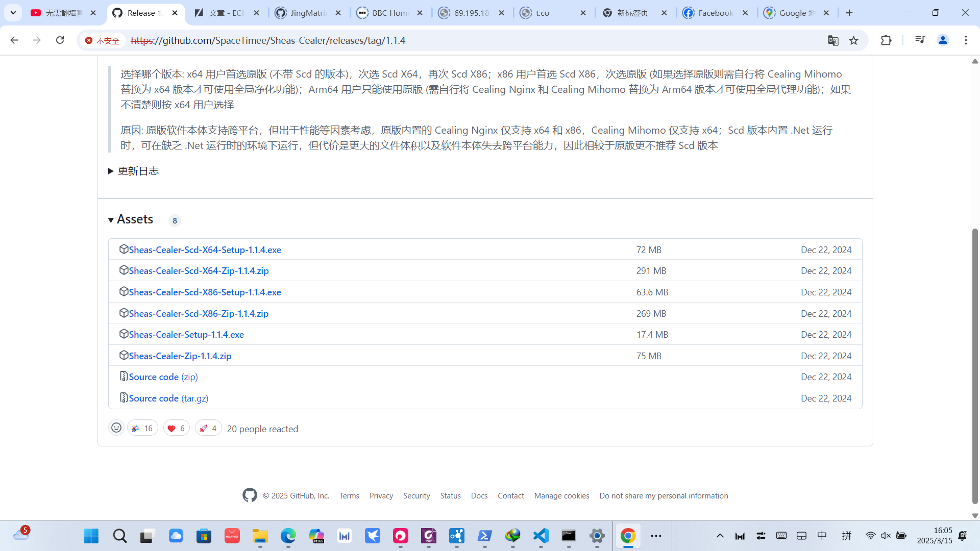This screenshot has width=980, height=551.
Task: Open Windows taskbar search
Action: [119, 536]
